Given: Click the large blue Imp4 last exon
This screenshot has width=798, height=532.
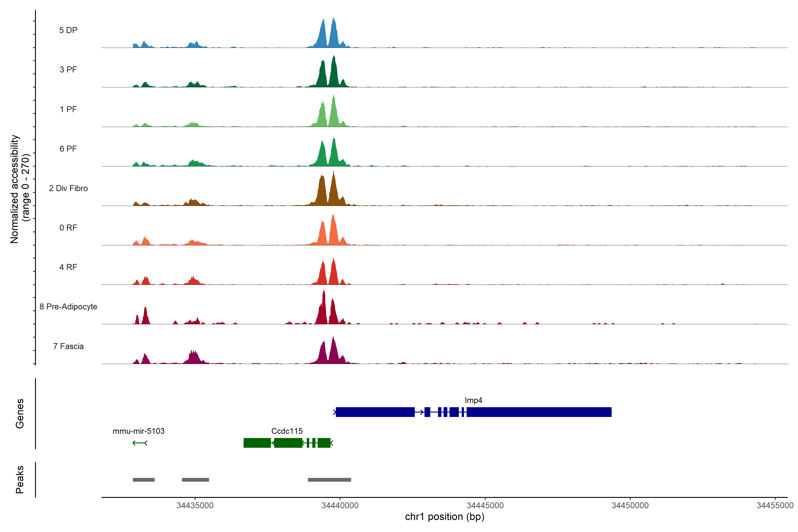Looking at the screenshot, I should click(539, 412).
